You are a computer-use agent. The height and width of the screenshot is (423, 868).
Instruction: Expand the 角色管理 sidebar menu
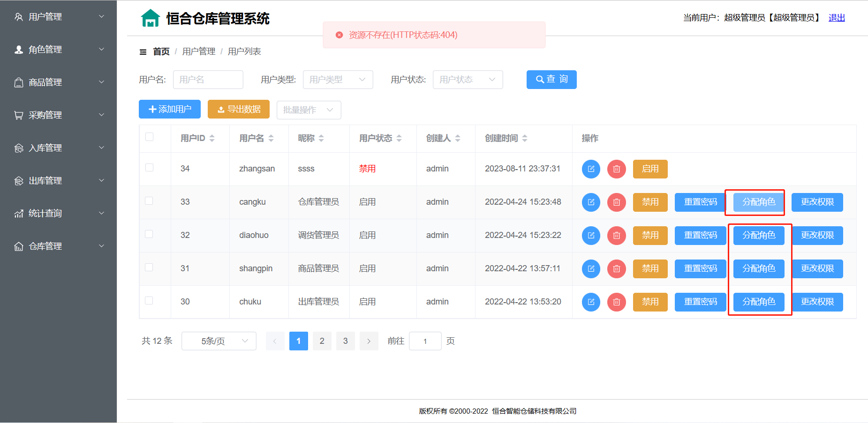tap(58, 50)
